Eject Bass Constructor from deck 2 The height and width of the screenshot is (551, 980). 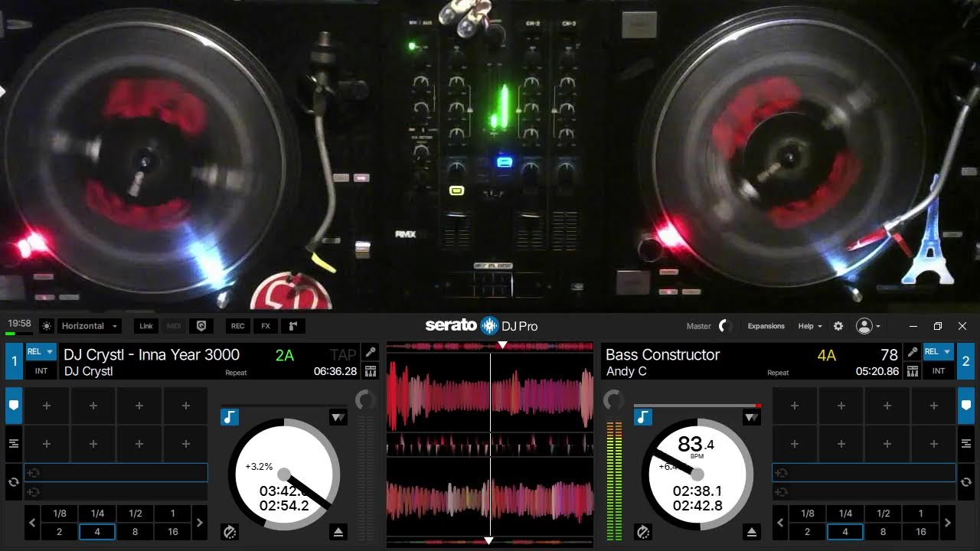(752, 532)
